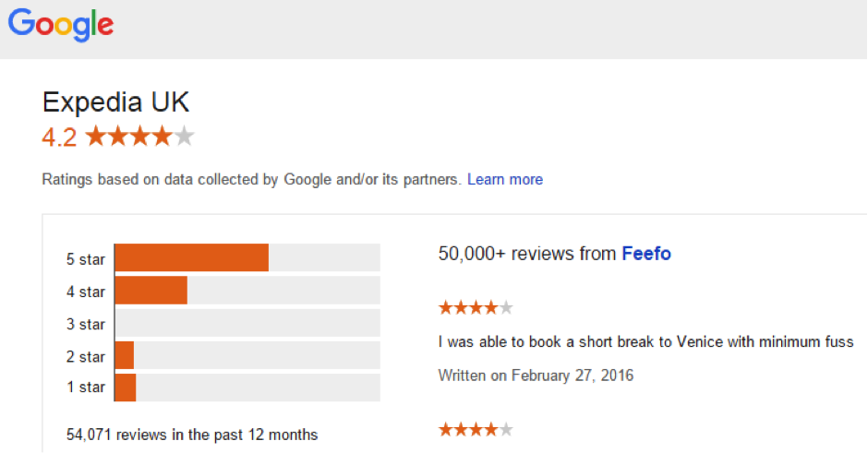This screenshot has width=868, height=453.
Task: Click the grey fifth star in overall rating
Action: [x=185, y=136]
